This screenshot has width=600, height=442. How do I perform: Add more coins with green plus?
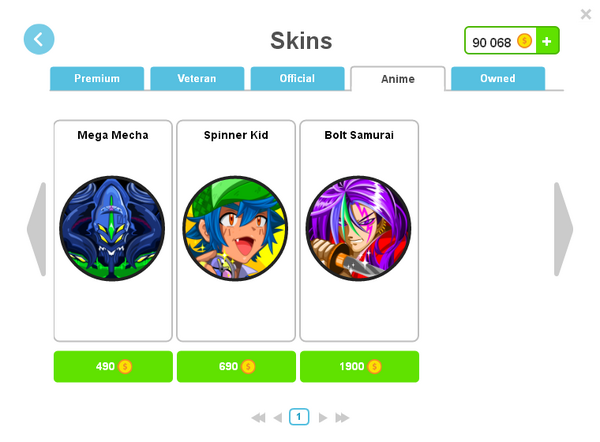547,41
